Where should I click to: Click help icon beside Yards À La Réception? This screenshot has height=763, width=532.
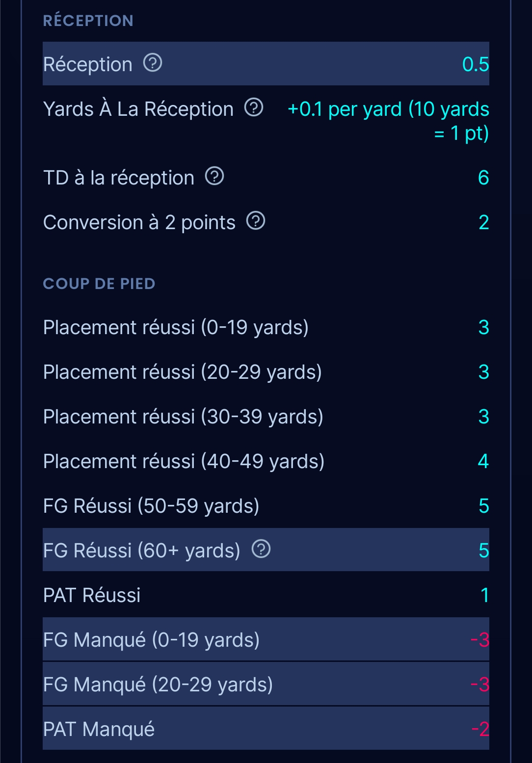tap(254, 107)
